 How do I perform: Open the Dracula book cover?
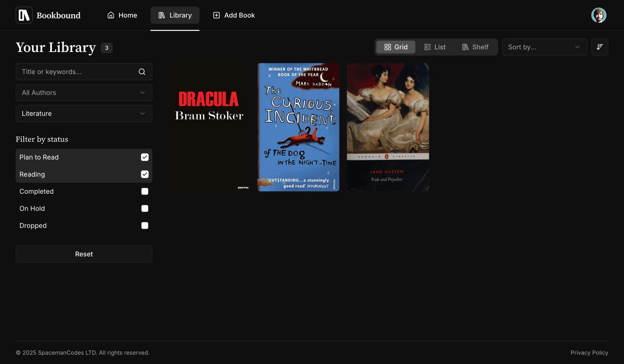click(208, 127)
